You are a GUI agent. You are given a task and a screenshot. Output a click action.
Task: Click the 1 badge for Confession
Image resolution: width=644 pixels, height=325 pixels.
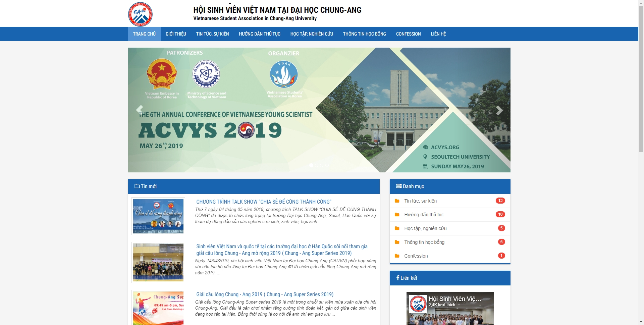click(501, 256)
